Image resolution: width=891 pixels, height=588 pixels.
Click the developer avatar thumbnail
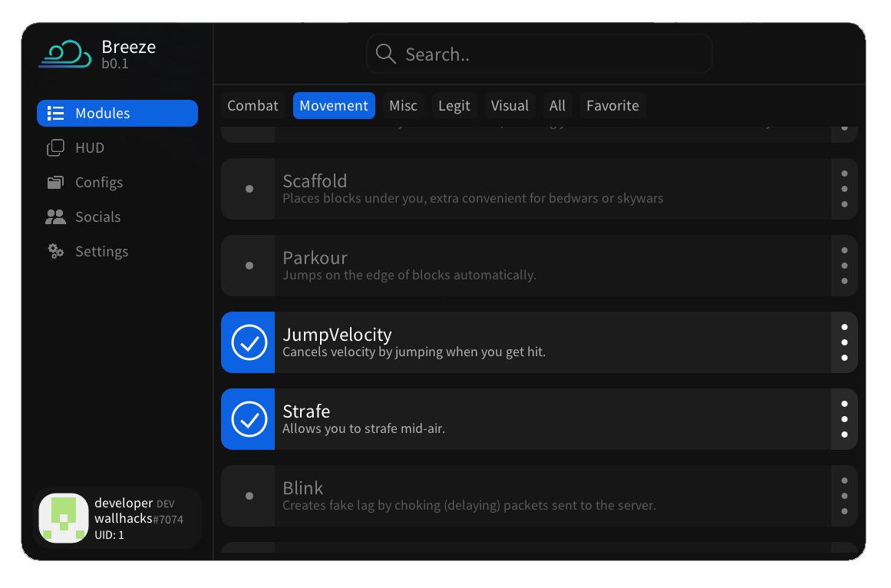tap(64, 518)
